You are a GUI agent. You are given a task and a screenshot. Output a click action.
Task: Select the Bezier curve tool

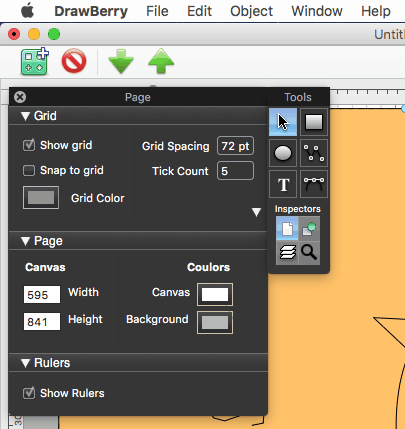pos(314,184)
